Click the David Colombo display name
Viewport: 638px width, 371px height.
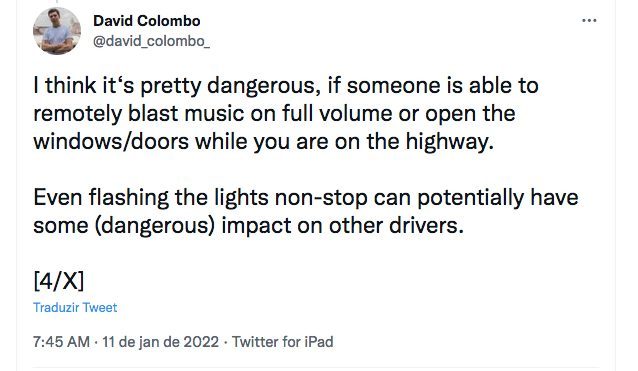[x=146, y=21]
